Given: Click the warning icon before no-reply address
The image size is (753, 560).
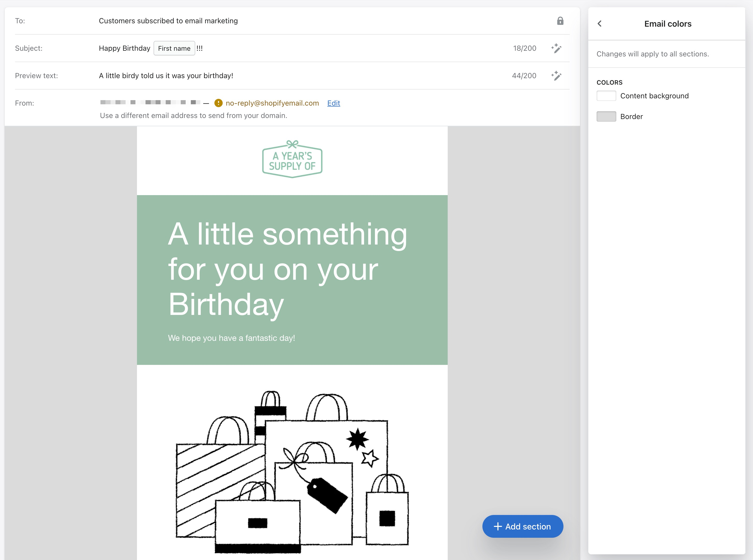Looking at the screenshot, I should 219,103.
